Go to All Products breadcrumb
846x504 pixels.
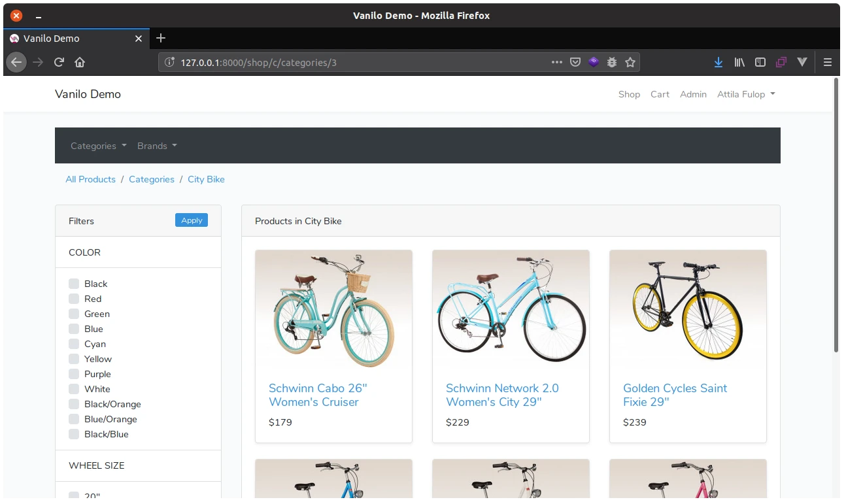[x=90, y=179]
